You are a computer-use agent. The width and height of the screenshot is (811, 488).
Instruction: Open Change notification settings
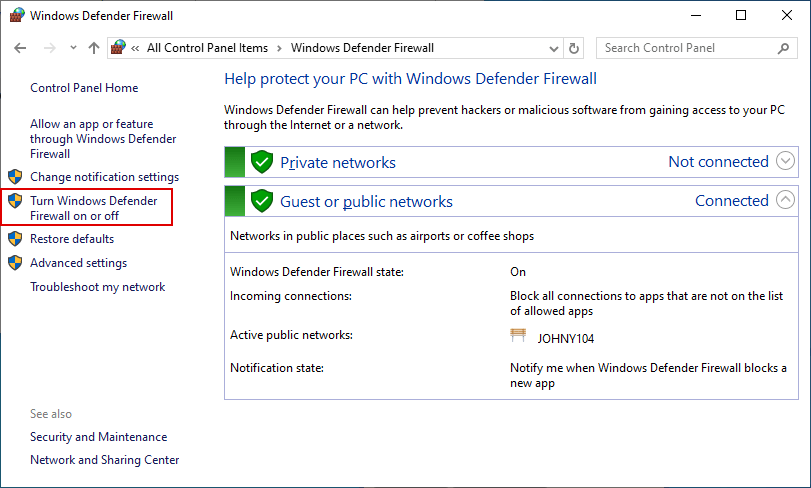104,177
